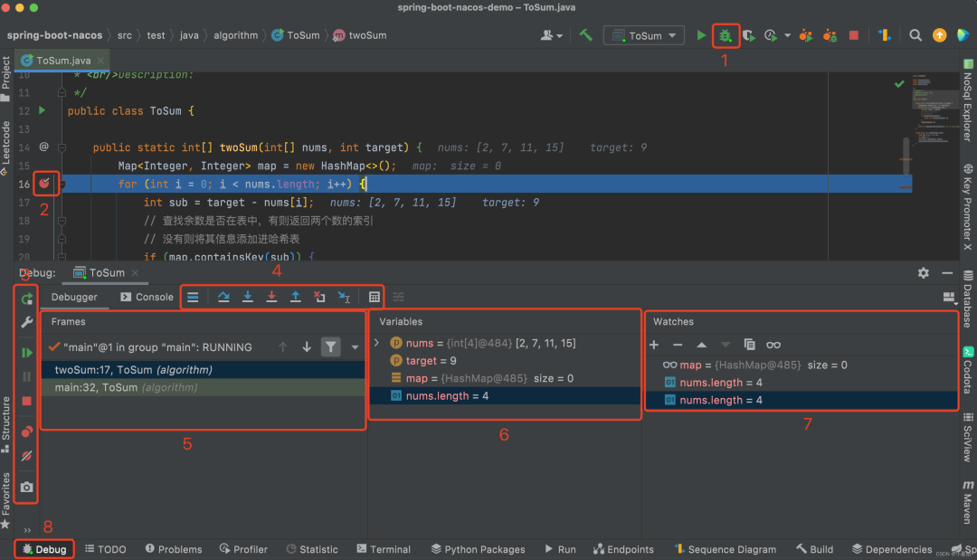Click Rerun 'ToSum' at top of debug sidebar
The height and width of the screenshot is (560, 977).
[x=25, y=299]
